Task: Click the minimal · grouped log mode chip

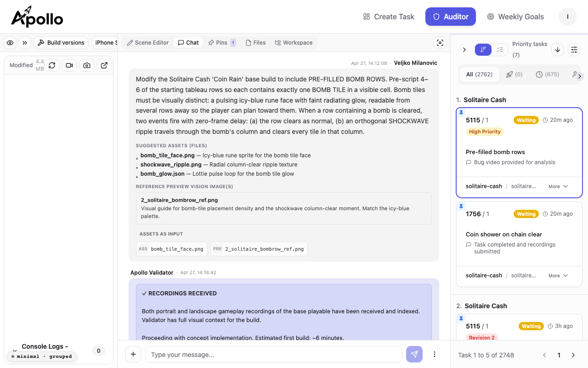Action: click(42, 356)
